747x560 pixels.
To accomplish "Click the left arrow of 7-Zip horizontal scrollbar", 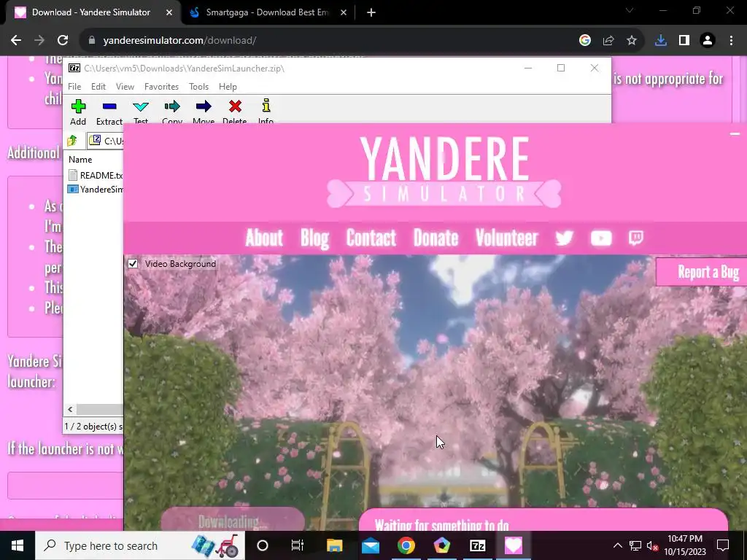I will pyautogui.click(x=71, y=410).
